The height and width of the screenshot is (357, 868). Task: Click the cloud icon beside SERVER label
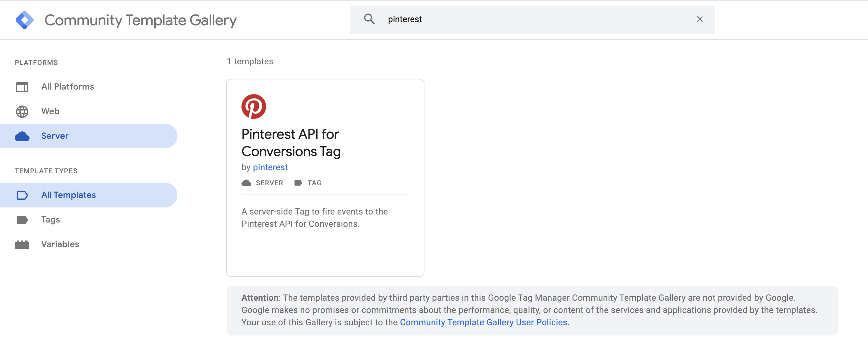[x=246, y=183]
